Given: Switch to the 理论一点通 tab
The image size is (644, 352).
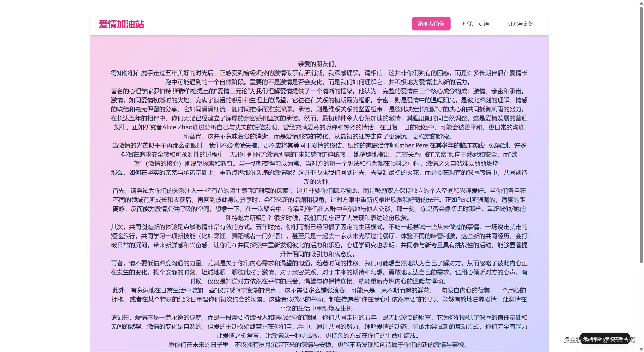Looking at the screenshot, I should click(475, 24).
